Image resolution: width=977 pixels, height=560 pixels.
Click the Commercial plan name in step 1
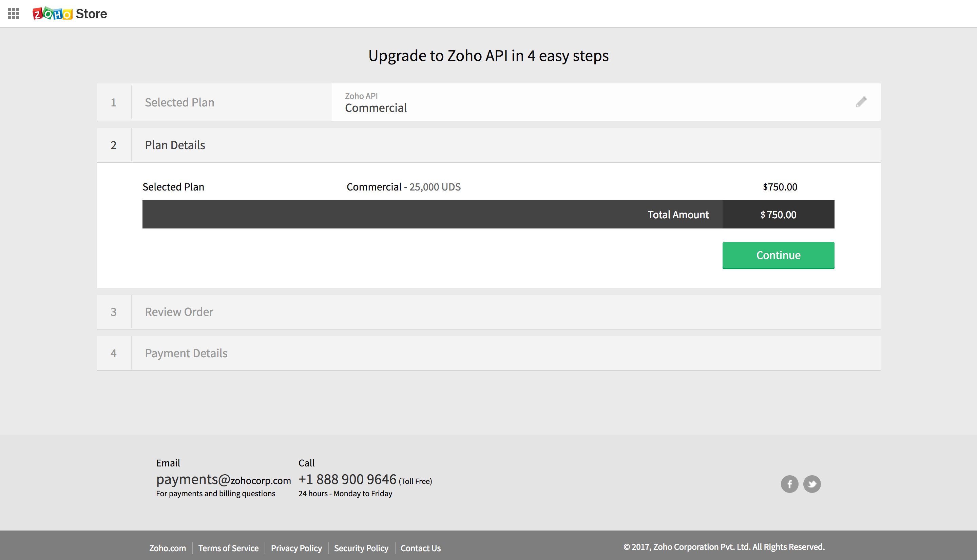(376, 108)
